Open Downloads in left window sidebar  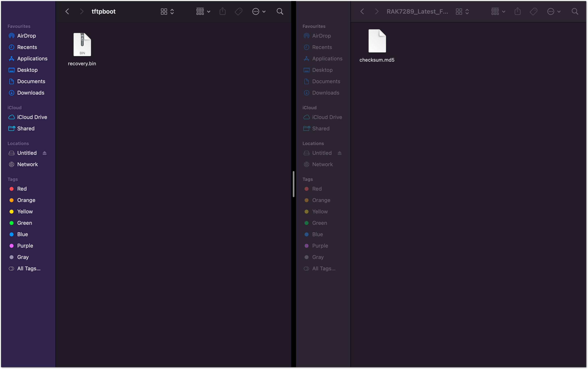(30, 93)
